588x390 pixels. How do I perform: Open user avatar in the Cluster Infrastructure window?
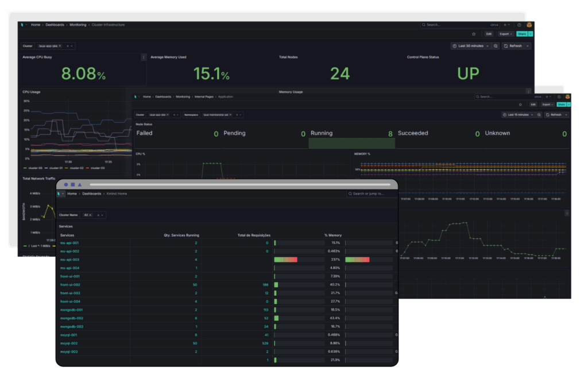[x=529, y=25]
